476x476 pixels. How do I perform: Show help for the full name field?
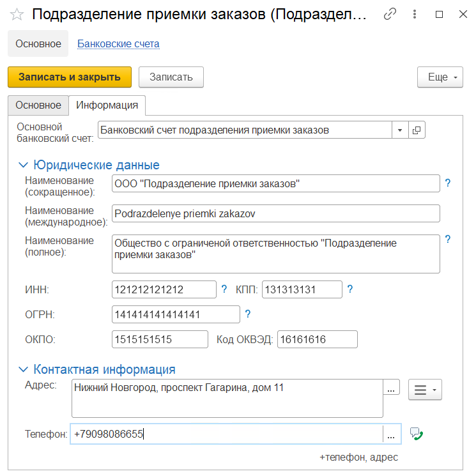448,240
